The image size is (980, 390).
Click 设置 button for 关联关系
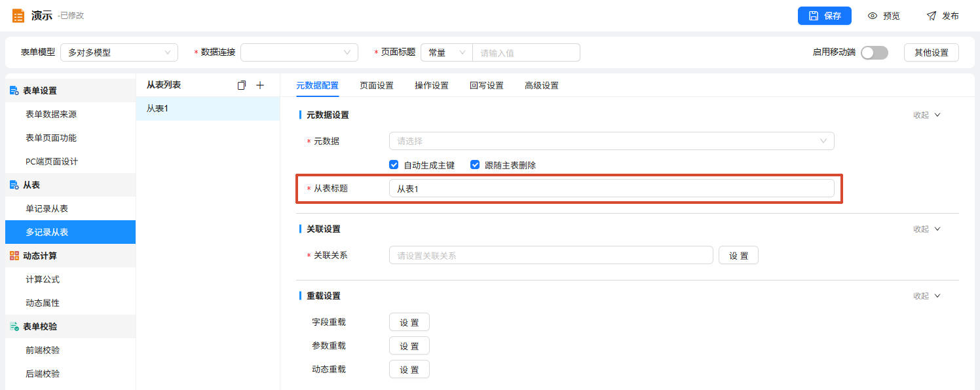739,255
